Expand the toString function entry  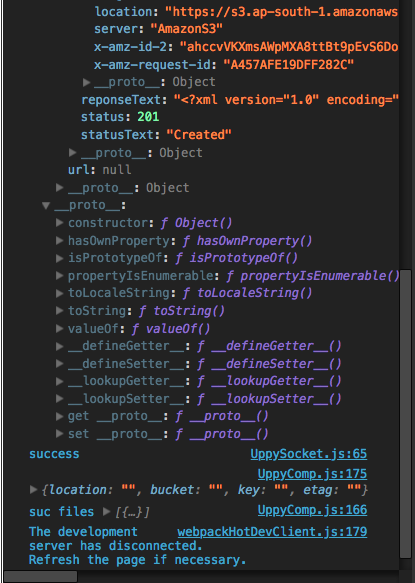[x=59, y=310]
